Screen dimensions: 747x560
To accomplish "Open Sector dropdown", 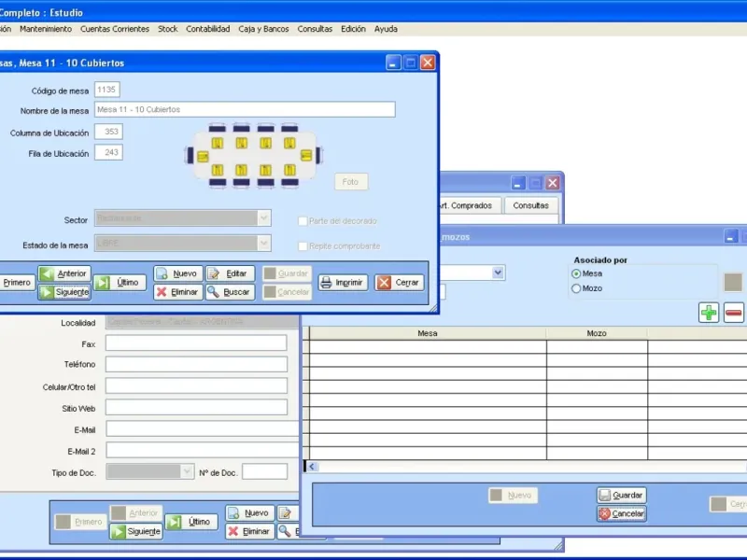I will 264,218.
